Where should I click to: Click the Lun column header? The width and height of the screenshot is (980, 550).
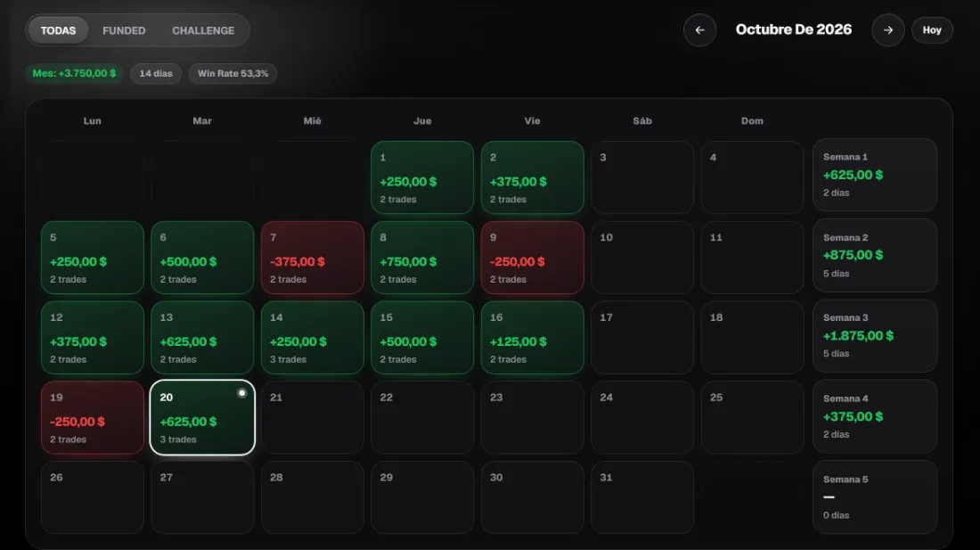(x=92, y=120)
